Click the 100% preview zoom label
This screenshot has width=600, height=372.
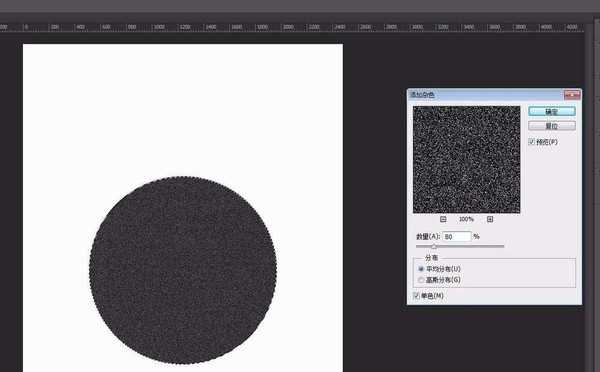pyautogui.click(x=466, y=219)
